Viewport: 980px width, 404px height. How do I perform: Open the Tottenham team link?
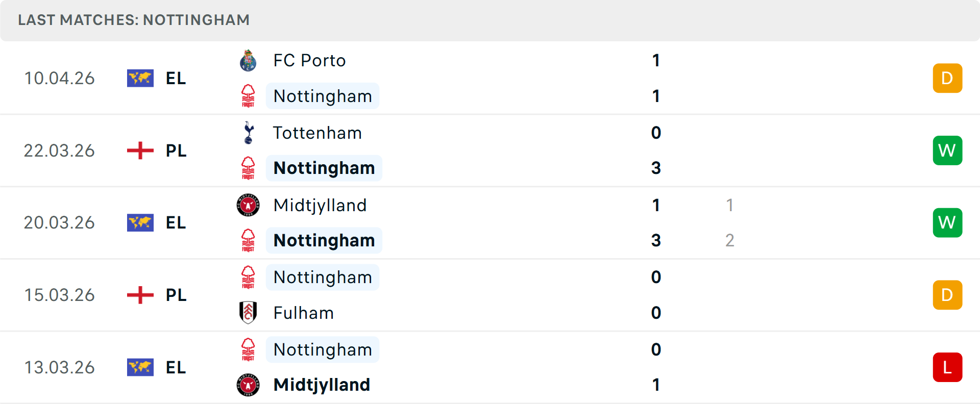pyautogui.click(x=317, y=133)
